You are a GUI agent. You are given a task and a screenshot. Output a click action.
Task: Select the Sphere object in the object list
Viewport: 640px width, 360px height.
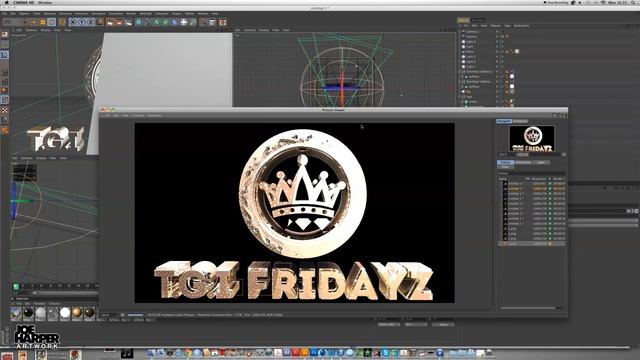pos(471,37)
